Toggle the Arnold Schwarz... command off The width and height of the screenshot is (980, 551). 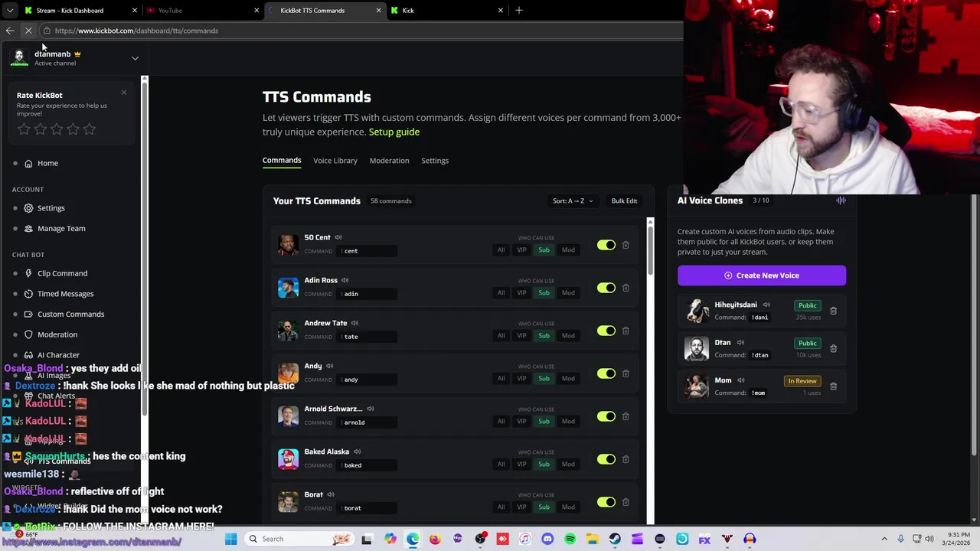pos(606,416)
